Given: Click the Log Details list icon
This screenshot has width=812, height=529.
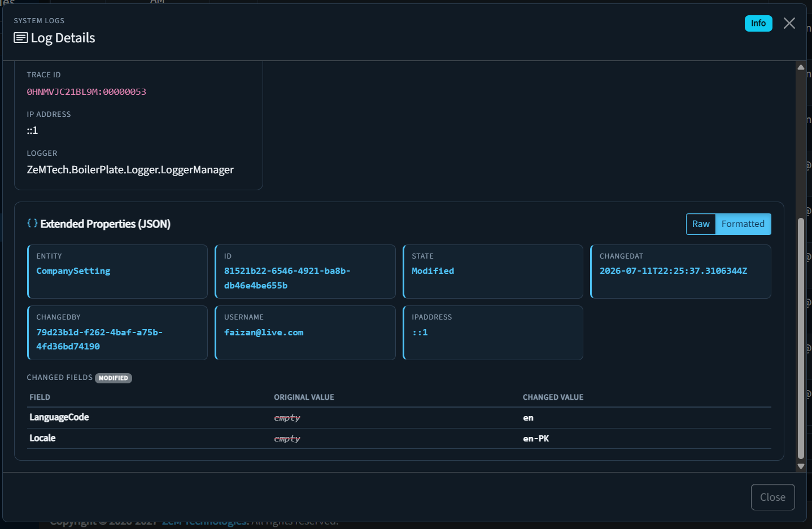Looking at the screenshot, I should (x=21, y=38).
